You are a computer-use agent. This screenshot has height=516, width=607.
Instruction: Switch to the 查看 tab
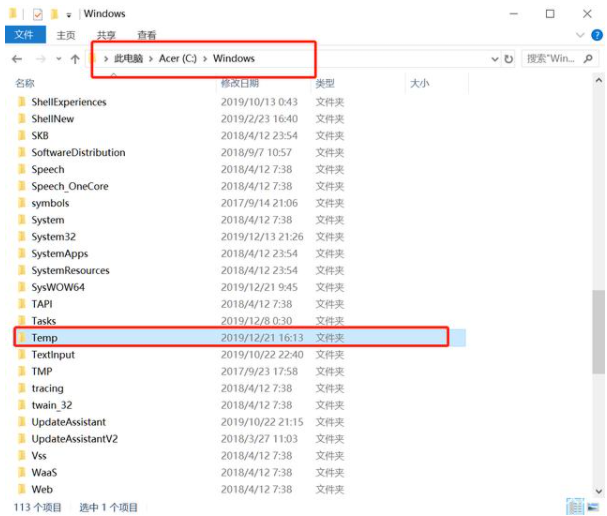(146, 35)
